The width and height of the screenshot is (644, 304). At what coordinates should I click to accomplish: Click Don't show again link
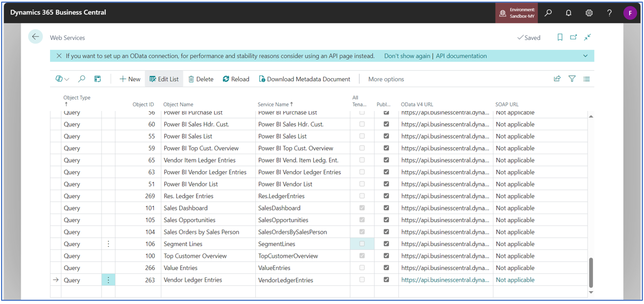(407, 56)
